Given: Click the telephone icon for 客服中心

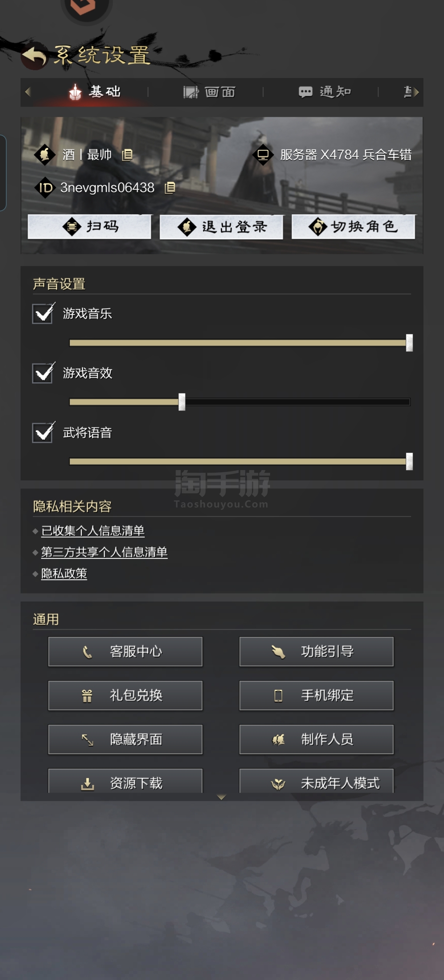Looking at the screenshot, I should (x=87, y=652).
